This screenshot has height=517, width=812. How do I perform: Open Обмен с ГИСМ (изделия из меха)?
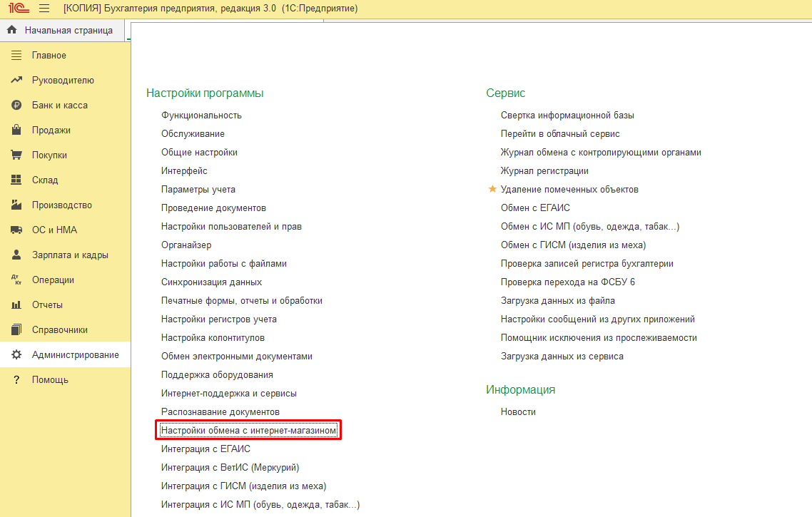(x=573, y=245)
